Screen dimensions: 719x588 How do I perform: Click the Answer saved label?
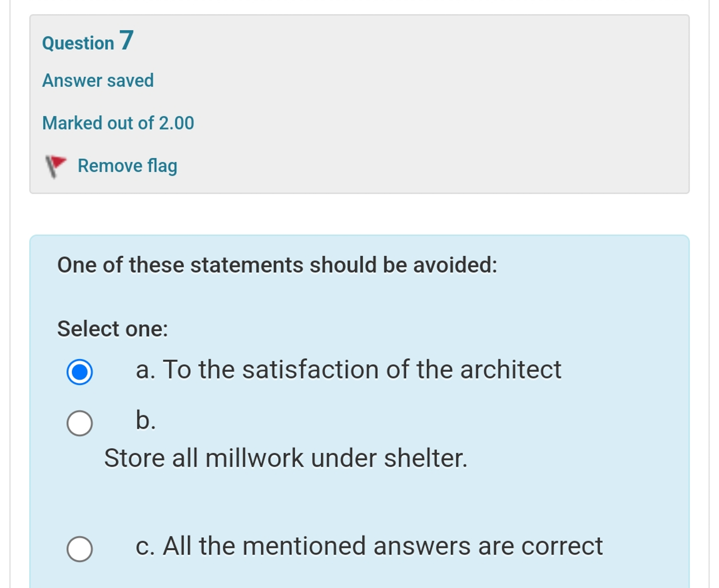(x=98, y=80)
